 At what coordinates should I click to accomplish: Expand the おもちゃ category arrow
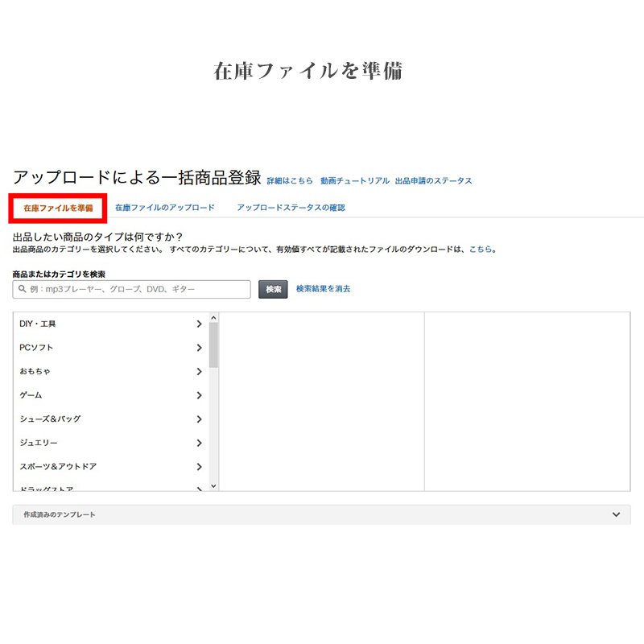[199, 372]
